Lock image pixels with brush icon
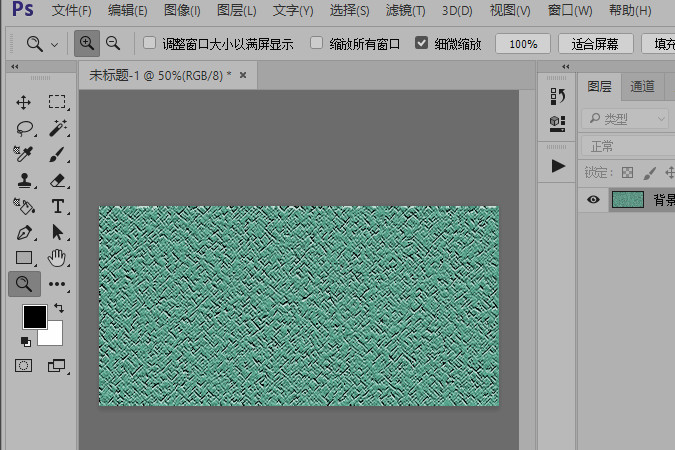Image resolution: width=675 pixels, height=450 pixels. (x=650, y=173)
